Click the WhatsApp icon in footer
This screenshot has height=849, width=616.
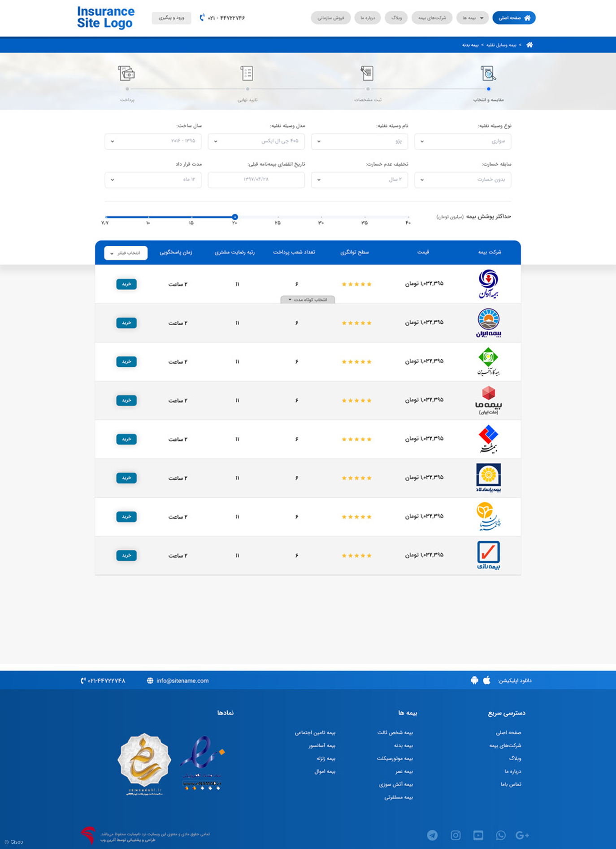501,835
